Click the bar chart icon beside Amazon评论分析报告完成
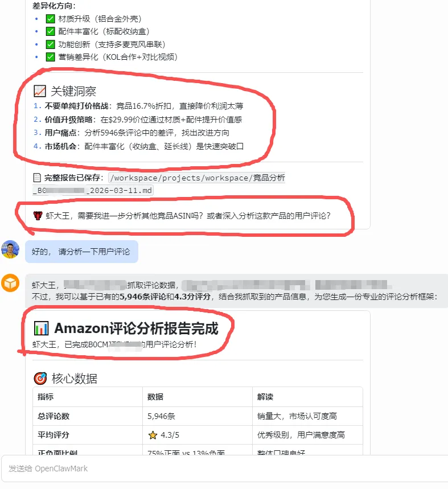This screenshot has width=448, height=489. tap(41, 328)
